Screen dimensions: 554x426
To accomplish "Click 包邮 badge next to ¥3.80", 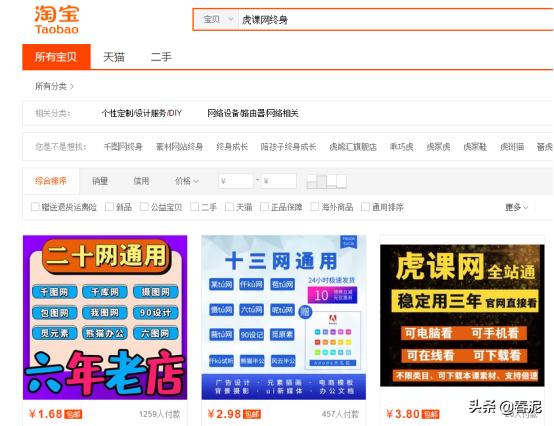I will [x=431, y=414].
